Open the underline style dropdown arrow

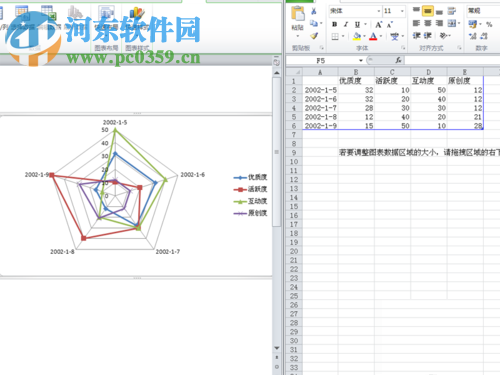pyautogui.click(x=366, y=24)
